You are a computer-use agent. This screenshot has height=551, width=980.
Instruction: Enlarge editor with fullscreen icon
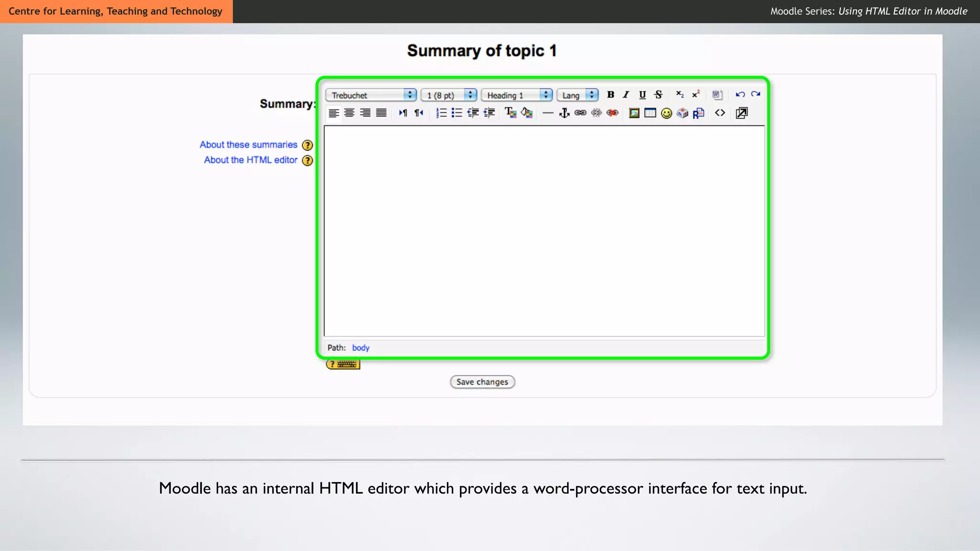pos(742,113)
